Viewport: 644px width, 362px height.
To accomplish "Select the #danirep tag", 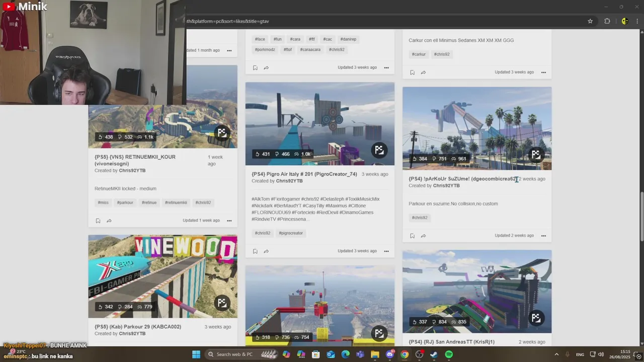I will coord(348,39).
